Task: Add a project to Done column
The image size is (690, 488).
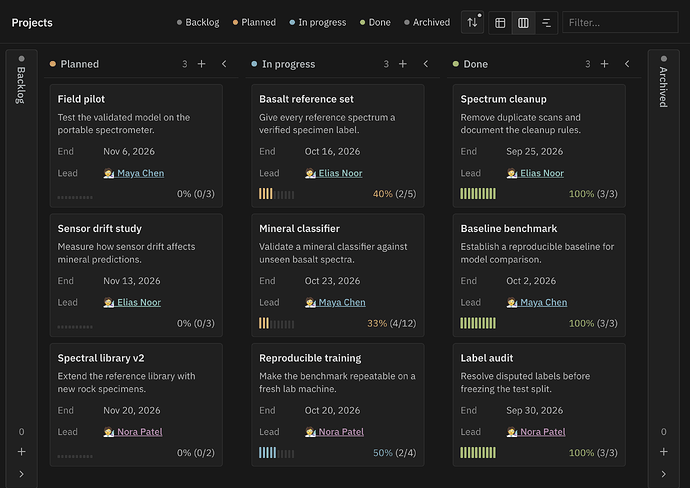Action: [604, 64]
